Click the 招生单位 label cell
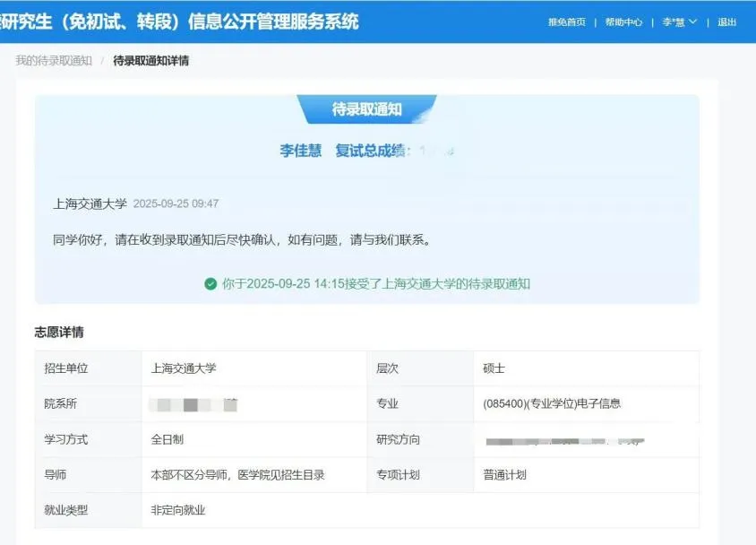 tap(89, 368)
